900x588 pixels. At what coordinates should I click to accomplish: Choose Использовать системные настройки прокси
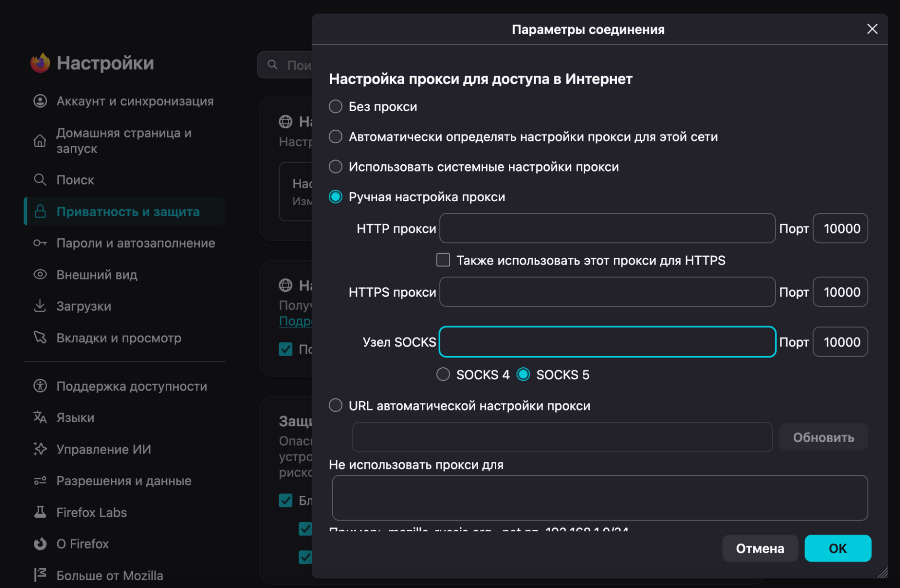pos(335,167)
